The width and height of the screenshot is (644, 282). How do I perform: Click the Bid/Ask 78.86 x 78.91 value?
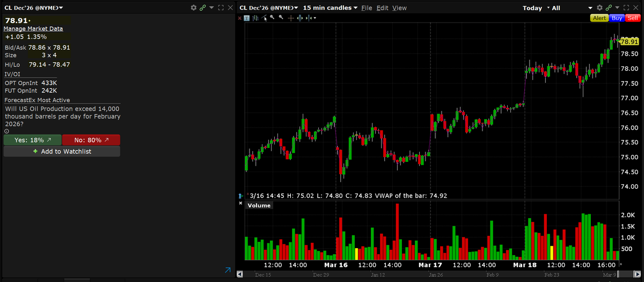(49, 47)
